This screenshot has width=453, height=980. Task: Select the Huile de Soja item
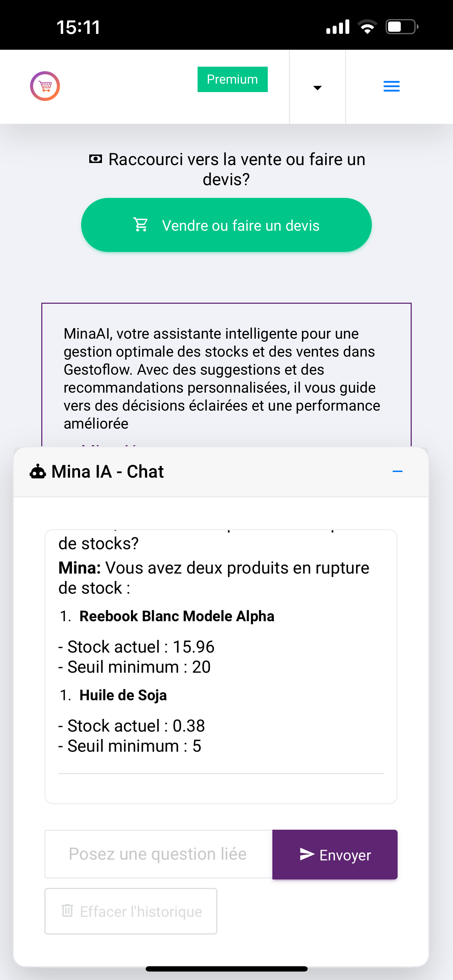click(123, 695)
